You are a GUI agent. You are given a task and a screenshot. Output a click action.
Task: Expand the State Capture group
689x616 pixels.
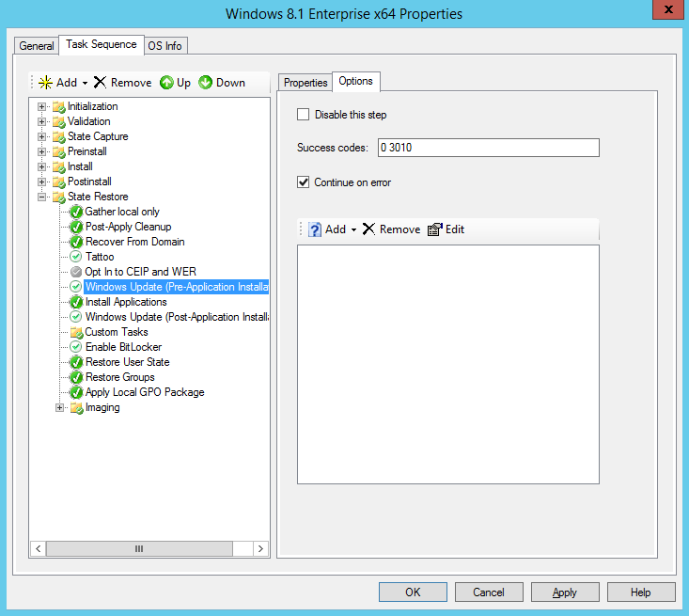tap(41, 136)
